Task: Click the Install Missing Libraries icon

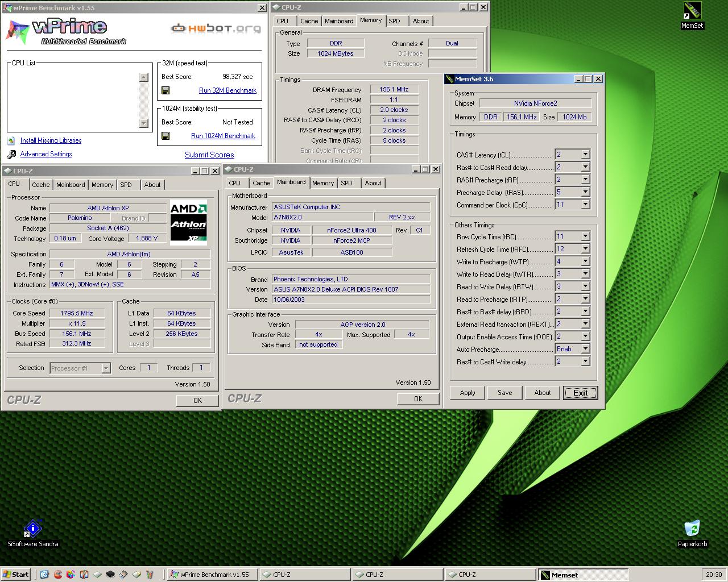Action: 11,140
